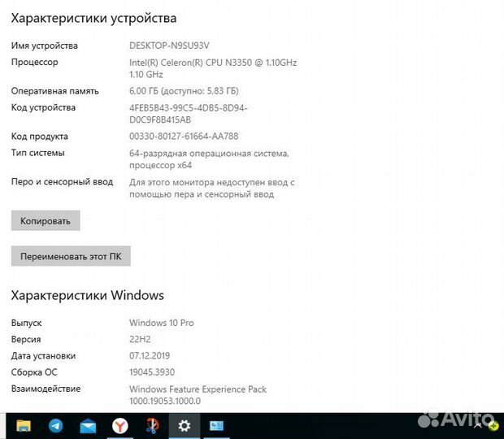Select the version value 22H2

[140, 339]
